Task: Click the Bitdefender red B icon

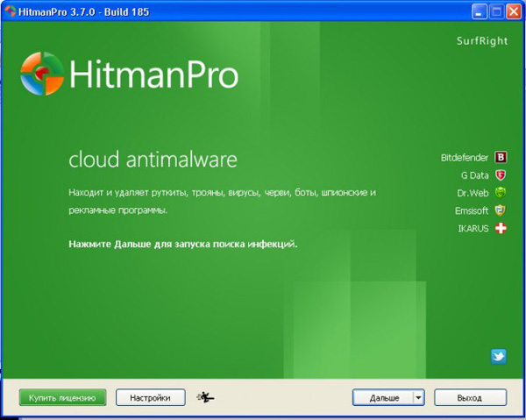Action: pyautogui.click(x=501, y=158)
